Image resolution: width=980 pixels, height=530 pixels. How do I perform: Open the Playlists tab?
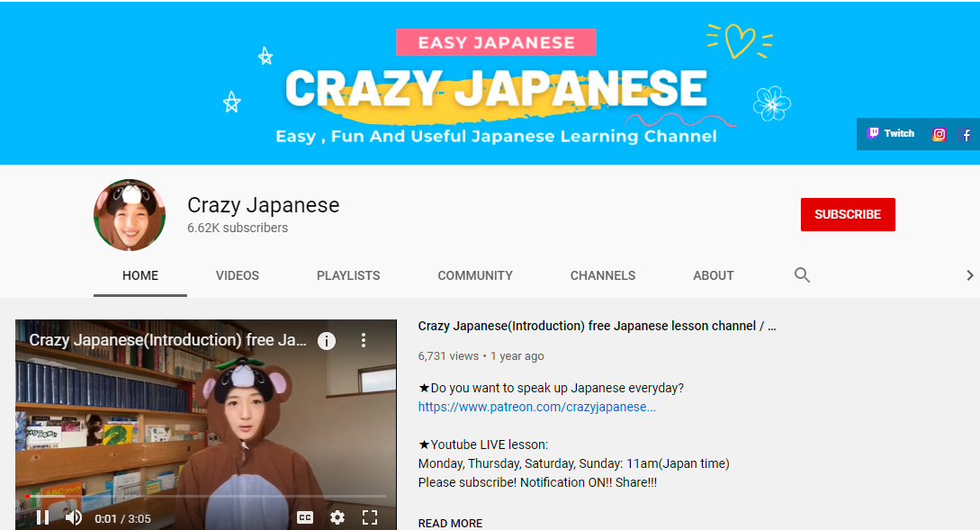[348, 275]
